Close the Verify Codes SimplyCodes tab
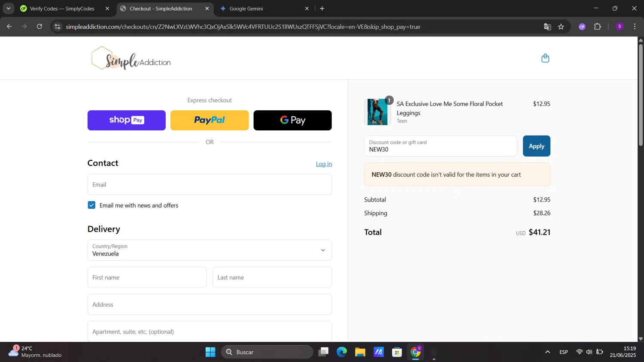 pyautogui.click(x=107, y=9)
